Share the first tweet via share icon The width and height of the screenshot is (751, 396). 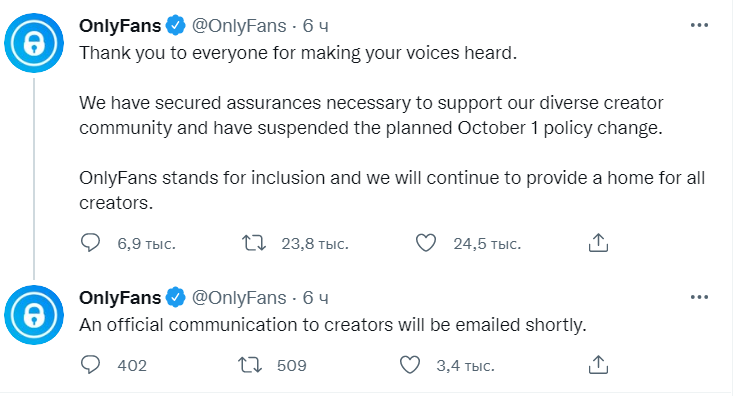click(598, 243)
